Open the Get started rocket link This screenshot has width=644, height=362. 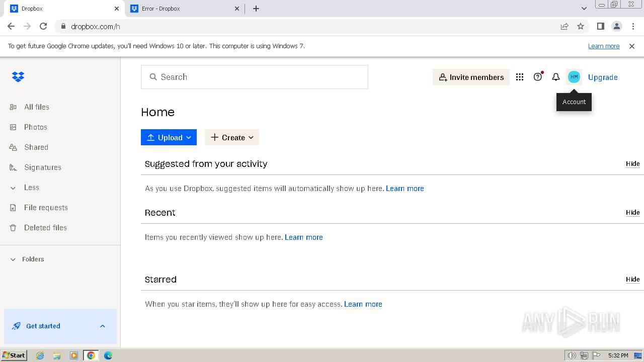coord(43,326)
